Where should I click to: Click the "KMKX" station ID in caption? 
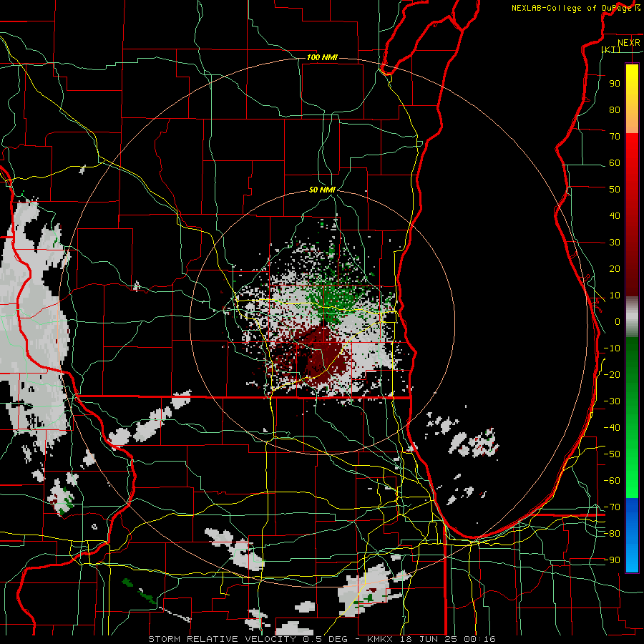[382, 639]
